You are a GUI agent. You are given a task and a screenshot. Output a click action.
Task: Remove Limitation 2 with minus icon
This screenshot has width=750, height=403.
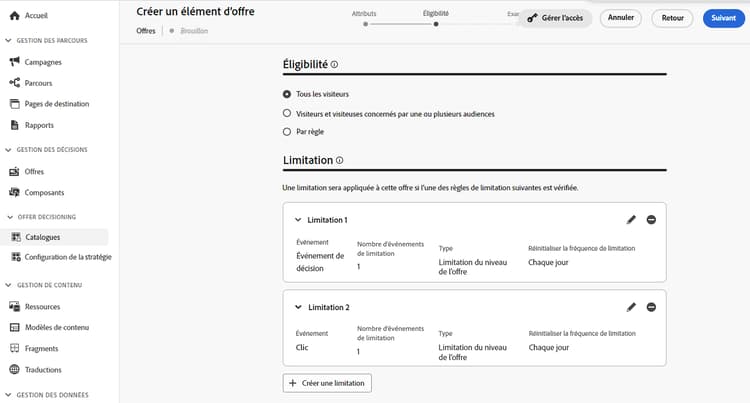(651, 307)
